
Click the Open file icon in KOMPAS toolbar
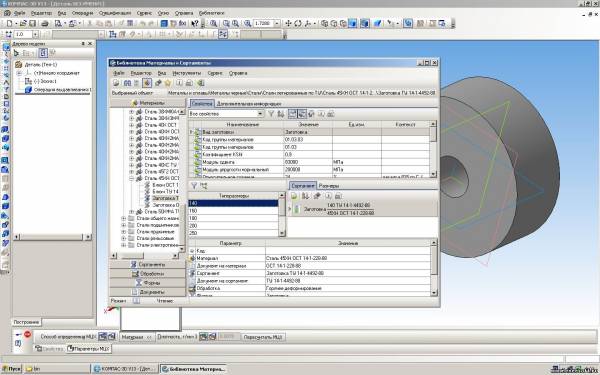pos(23,23)
